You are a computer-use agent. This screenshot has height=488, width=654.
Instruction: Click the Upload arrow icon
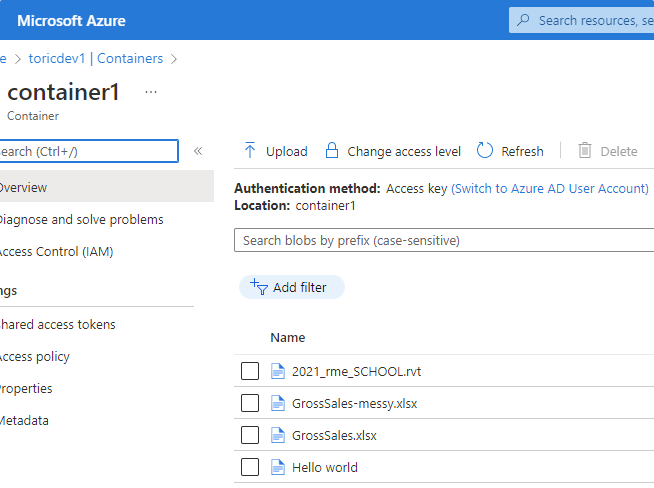(x=250, y=151)
